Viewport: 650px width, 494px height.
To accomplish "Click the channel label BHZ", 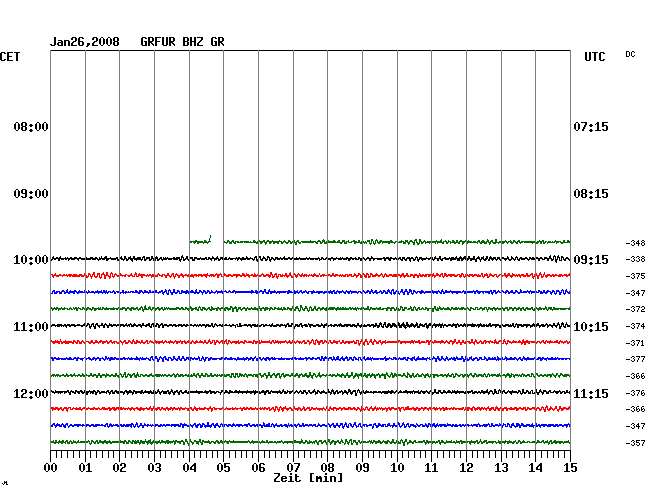I will coord(193,42).
